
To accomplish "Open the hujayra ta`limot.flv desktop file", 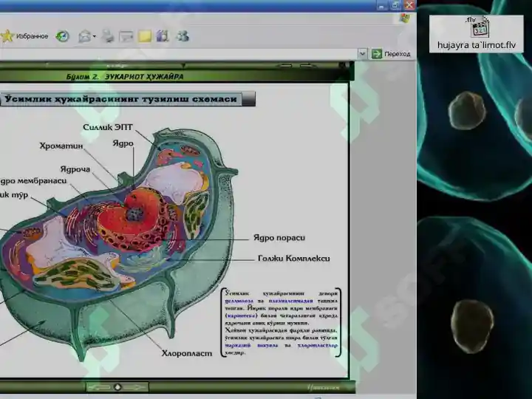I will (x=477, y=34).
